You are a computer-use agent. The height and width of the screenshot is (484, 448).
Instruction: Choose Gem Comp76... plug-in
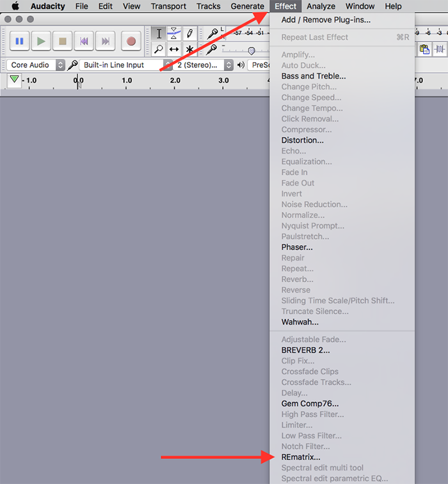(342, 403)
